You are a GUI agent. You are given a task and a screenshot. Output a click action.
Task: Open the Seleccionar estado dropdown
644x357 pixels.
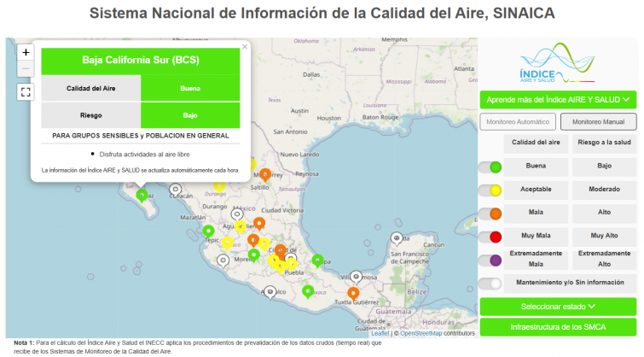tap(558, 306)
